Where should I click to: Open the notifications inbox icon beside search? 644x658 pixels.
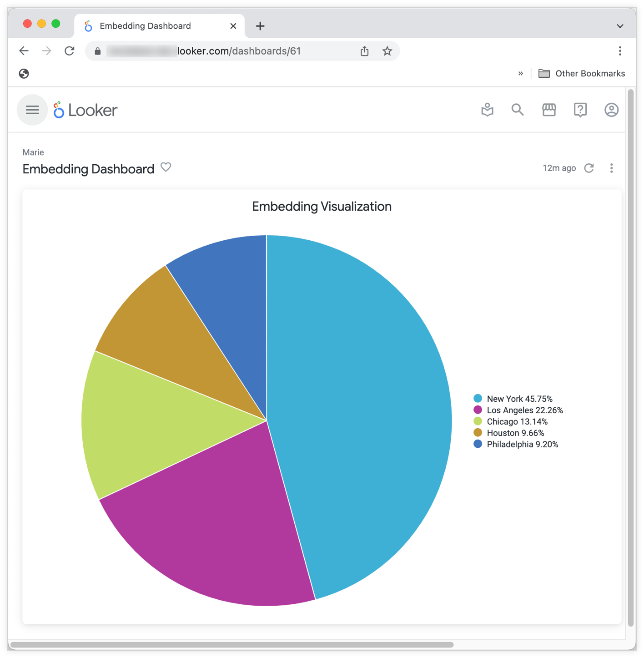488,110
